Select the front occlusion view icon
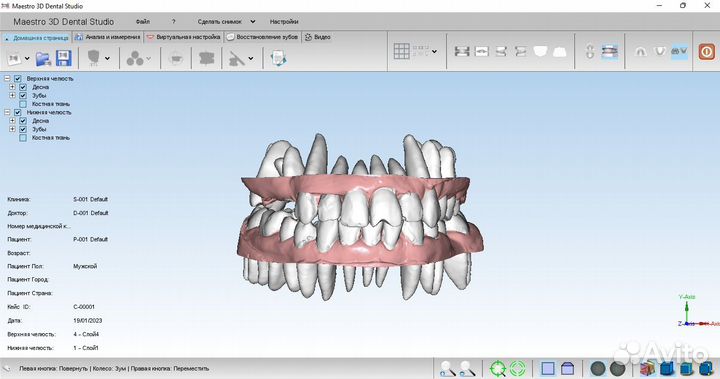The width and height of the screenshot is (720, 379). [x=461, y=51]
